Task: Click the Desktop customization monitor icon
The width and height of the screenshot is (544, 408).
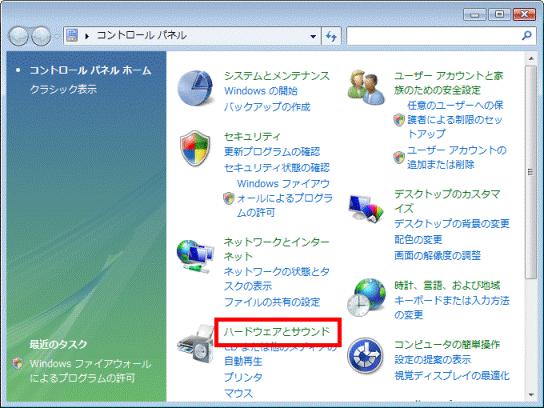Action: coord(366,209)
